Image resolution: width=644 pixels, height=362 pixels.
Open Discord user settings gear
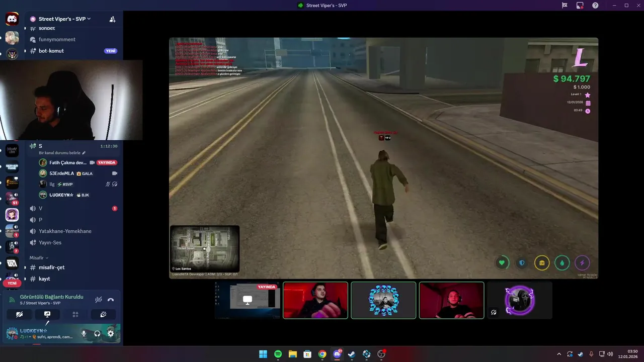[x=111, y=333]
